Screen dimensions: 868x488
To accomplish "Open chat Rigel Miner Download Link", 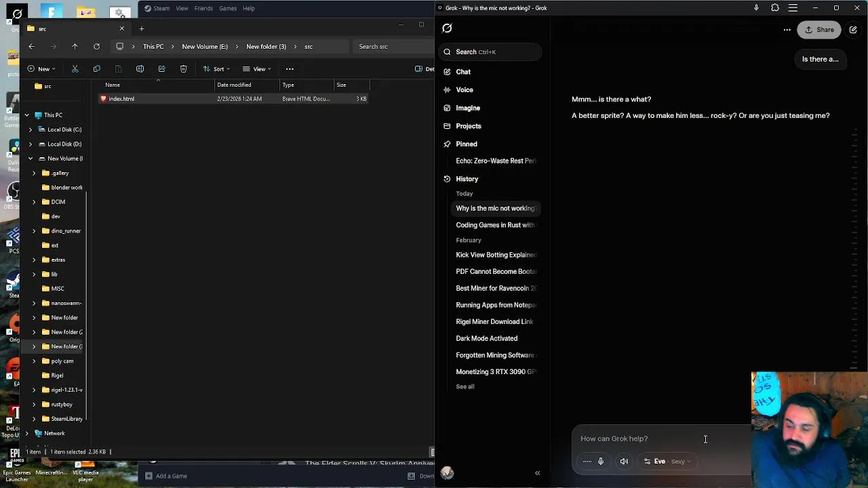I will coord(495,321).
